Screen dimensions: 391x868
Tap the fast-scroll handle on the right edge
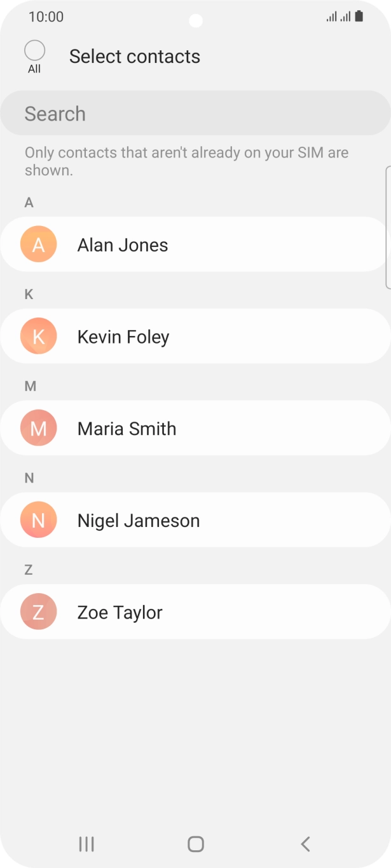(387, 227)
